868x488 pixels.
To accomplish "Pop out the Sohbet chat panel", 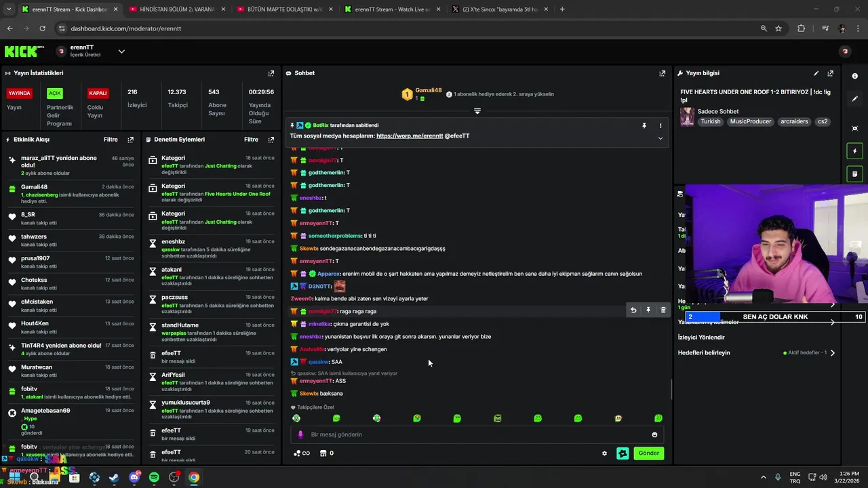I will [x=663, y=73].
